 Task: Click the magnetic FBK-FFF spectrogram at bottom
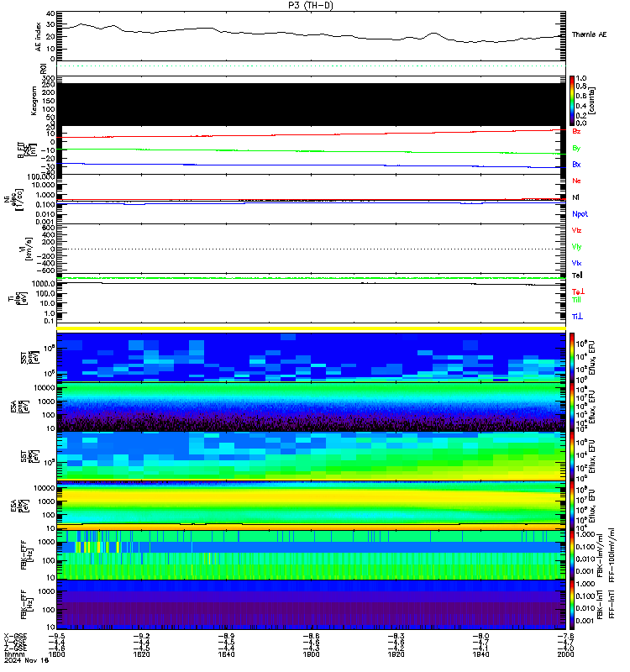coord(311,604)
